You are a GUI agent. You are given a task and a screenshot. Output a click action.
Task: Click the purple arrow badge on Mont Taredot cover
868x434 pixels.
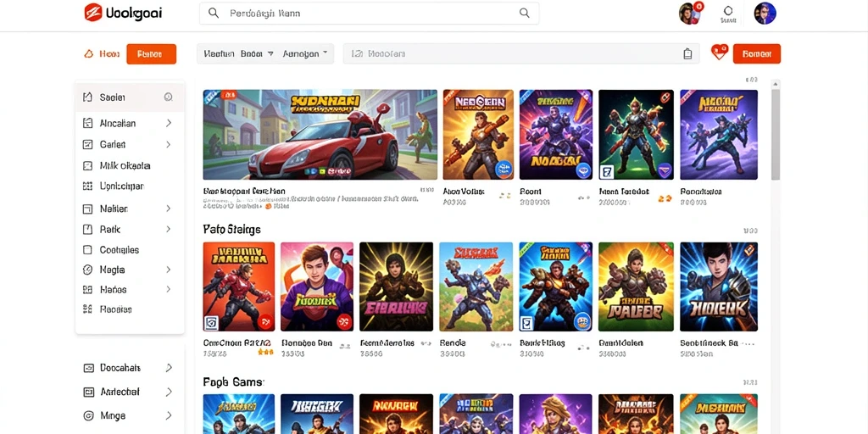(665, 170)
